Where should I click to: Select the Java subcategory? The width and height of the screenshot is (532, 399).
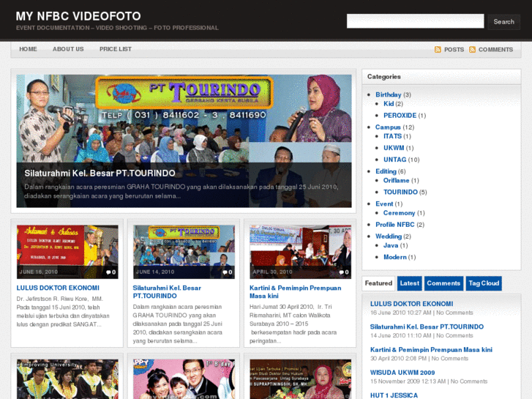tap(391, 245)
